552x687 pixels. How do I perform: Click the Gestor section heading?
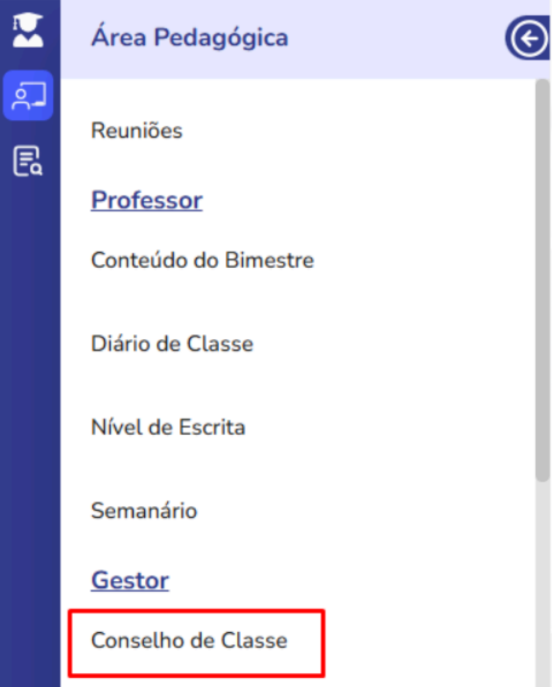tap(130, 581)
